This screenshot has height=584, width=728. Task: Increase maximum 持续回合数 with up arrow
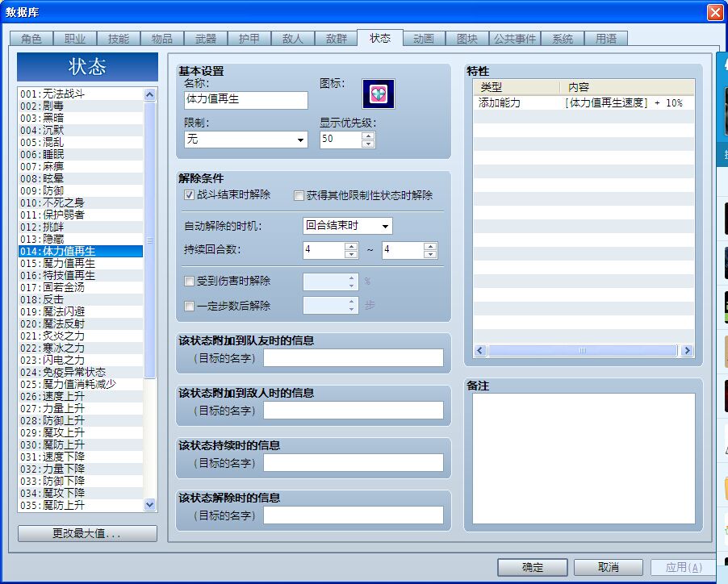click(430, 246)
